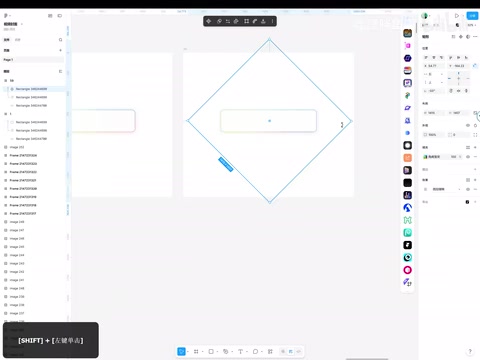This screenshot has width=480, height=360.
Task: Remove effect with minus button
Action: click(475, 189)
